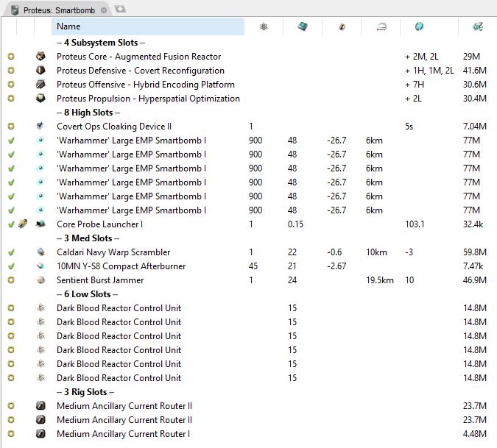Click the Proteus Propulsion subsystem icon
497x448 pixels.
point(40,98)
